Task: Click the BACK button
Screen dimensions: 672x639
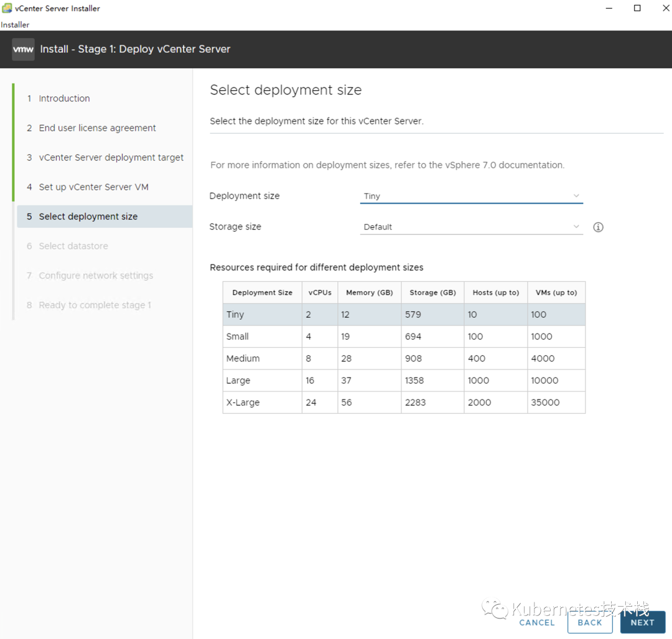Action: pyautogui.click(x=590, y=622)
